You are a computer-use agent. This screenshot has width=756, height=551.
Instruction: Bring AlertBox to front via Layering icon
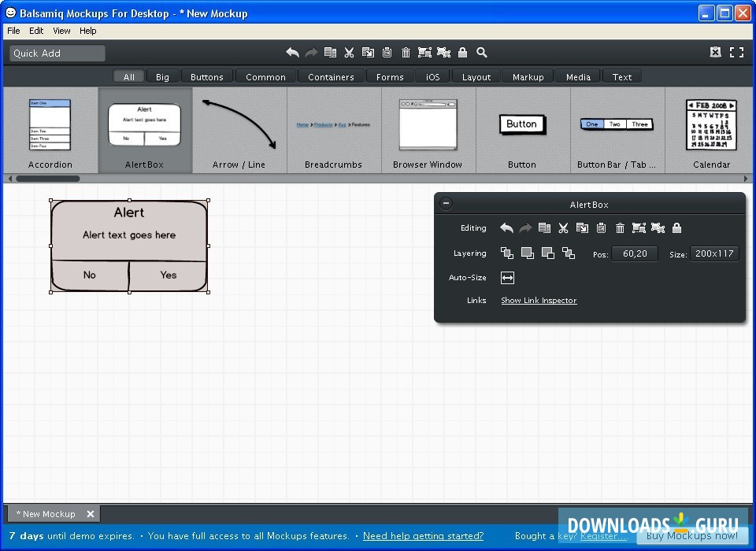point(528,253)
